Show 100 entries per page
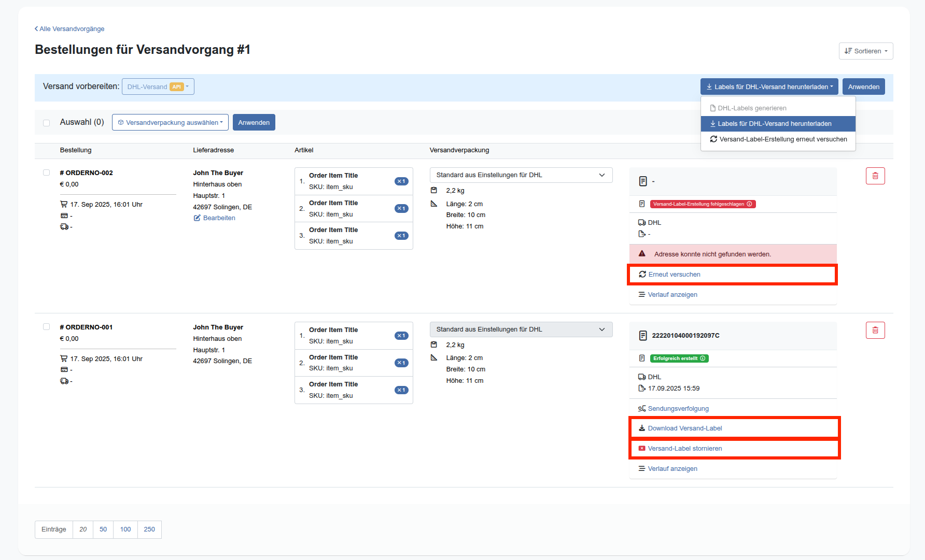The height and width of the screenshot is (560, 925). [125, 529]
